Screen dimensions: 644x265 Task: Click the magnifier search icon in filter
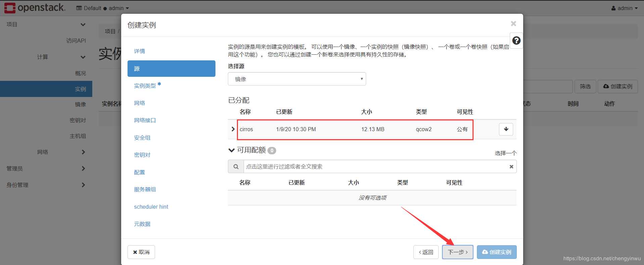coord(236,167)
